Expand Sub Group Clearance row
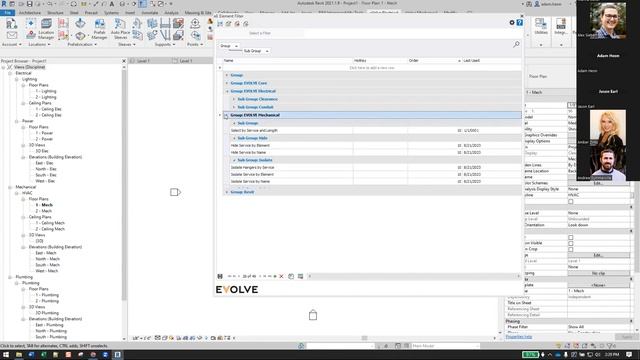This screenshot has height=360, width=640. tap(234, 99)
